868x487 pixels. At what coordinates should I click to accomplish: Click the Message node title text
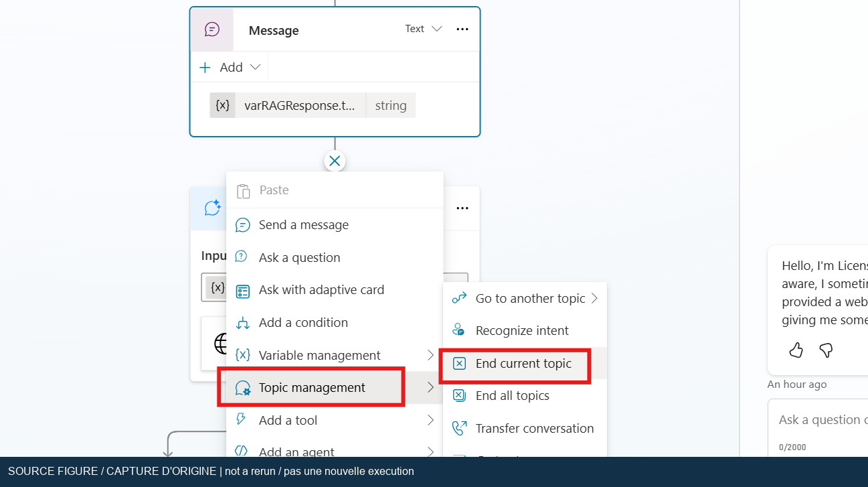coord(274,30)
